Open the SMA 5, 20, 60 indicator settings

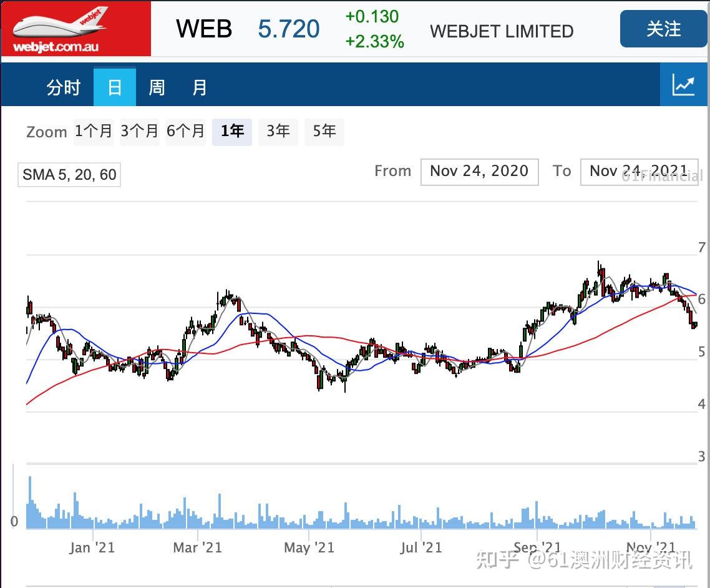(x=69, y=175)
